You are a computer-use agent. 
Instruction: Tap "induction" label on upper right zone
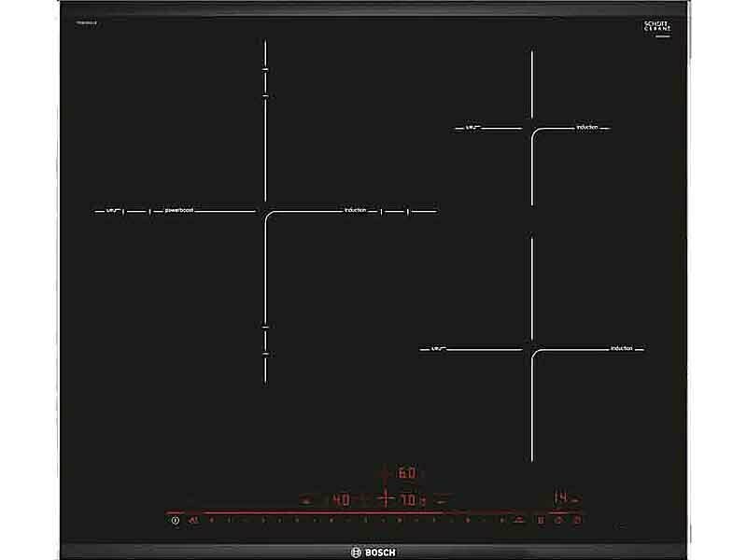point(587,127)
